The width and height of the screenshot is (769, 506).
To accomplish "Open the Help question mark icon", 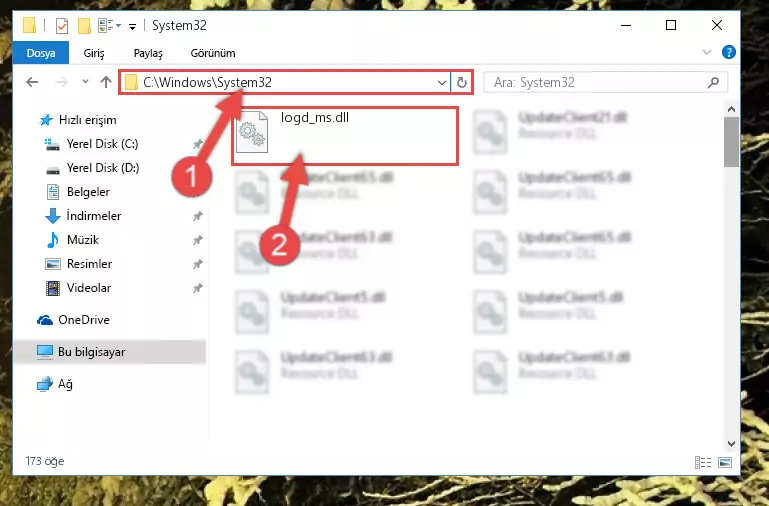I will 729,52.
